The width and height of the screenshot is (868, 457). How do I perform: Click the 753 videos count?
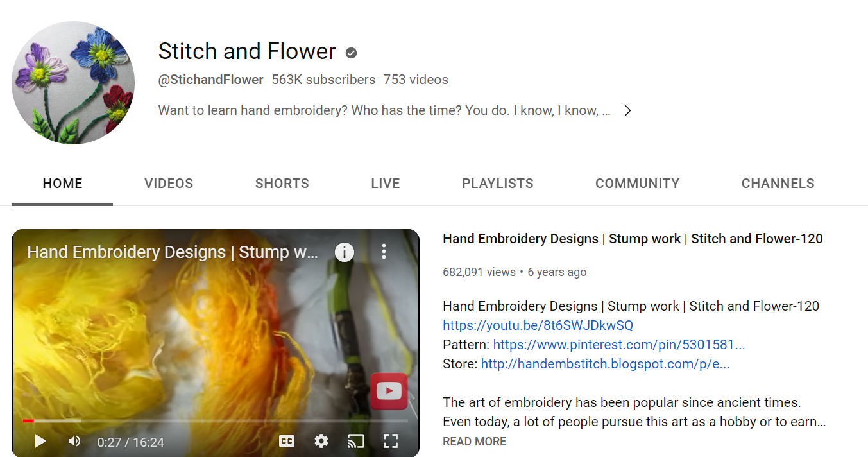pyautogui.click(x=416, y=80)
